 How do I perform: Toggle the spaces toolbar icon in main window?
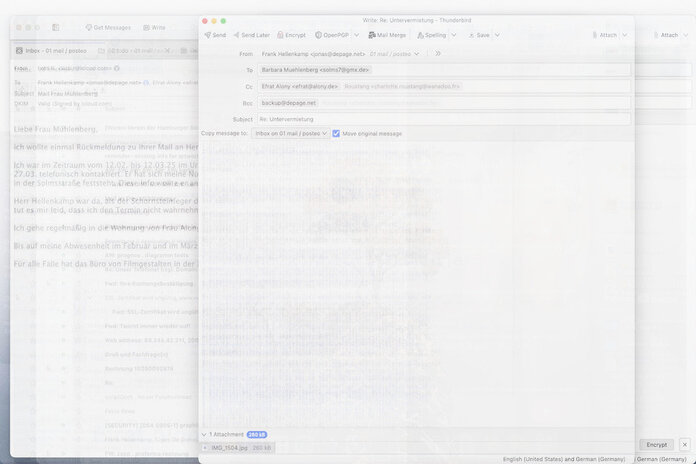click(55, 28)
